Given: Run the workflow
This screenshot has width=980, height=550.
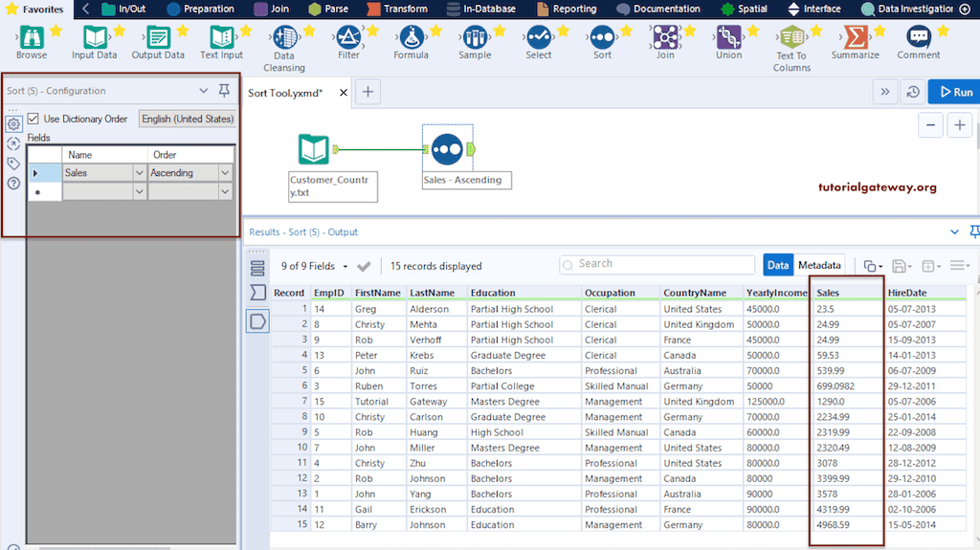Looking at the screenshot, I should [x=953, y=92].
